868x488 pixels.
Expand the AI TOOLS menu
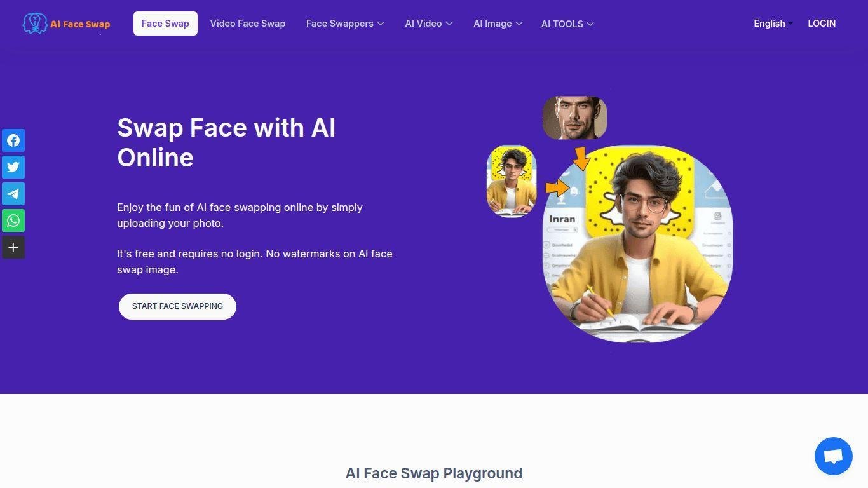pyautogui.click(x=567, y=24)
